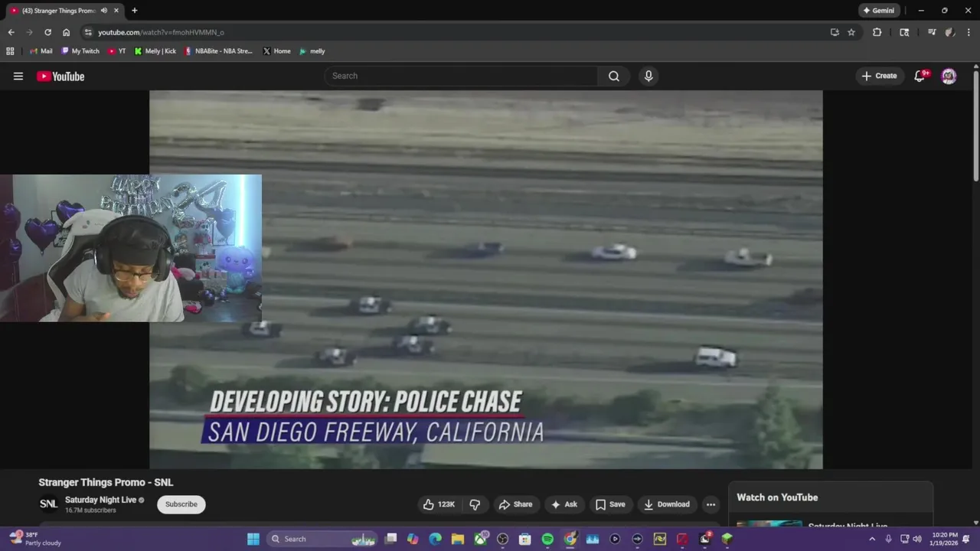The image size is (980, 551).
Task: Open the taskbar clock showing 10:20 PM
Action: tap(945, 539)
